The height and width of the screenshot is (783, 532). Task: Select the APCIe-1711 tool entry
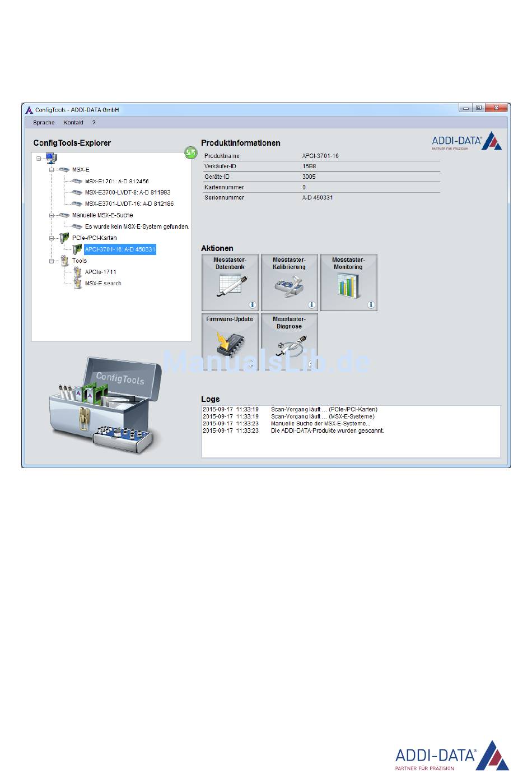point(101,272)
